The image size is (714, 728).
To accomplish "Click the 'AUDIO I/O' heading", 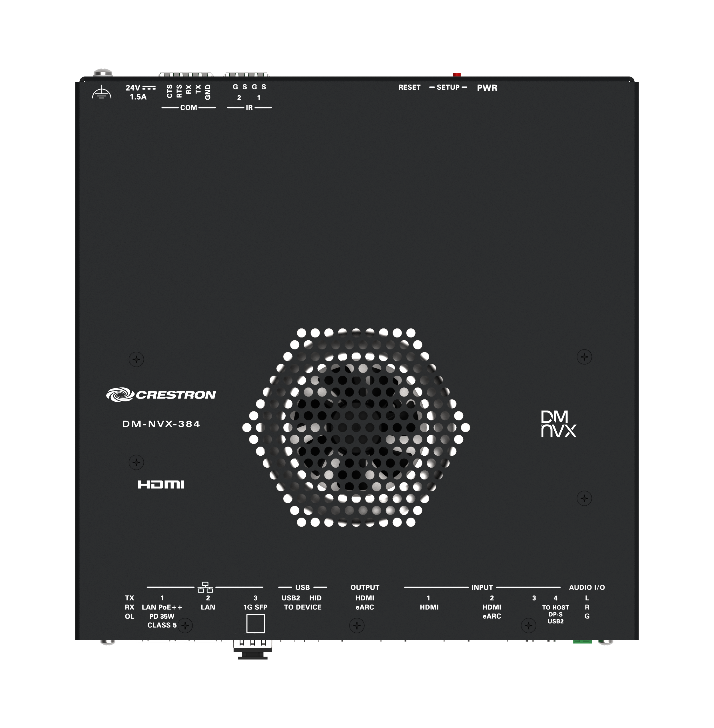I will [x=587, y=588].
